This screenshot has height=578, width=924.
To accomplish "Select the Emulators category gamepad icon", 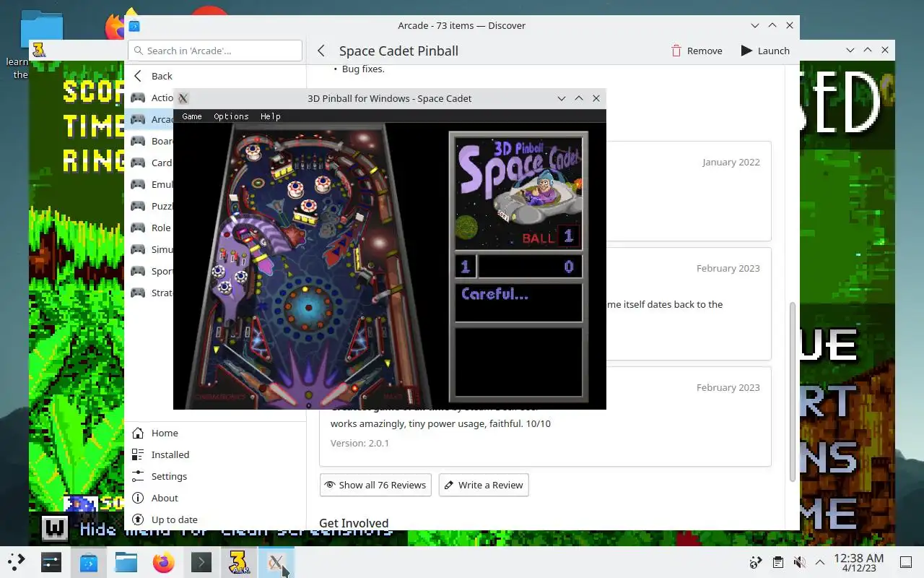I will [138, 184].
